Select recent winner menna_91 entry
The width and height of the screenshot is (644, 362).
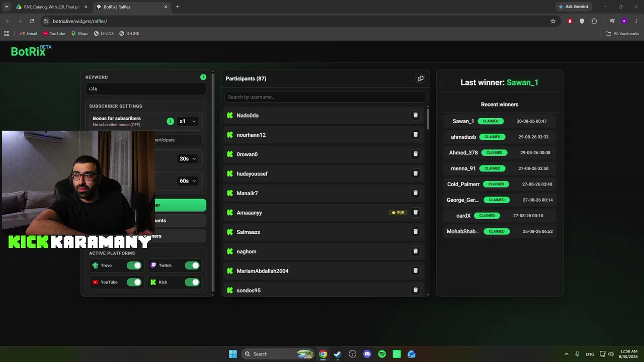500,168
